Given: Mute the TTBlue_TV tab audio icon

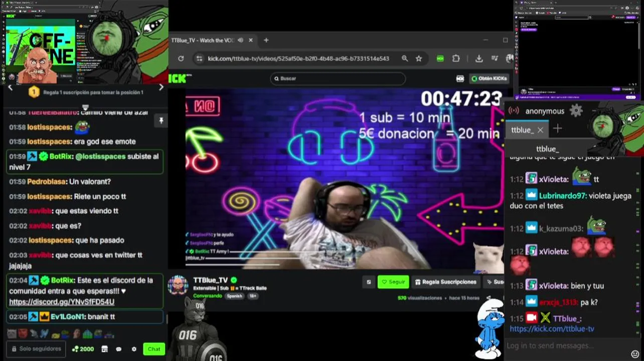Looking at the screenshot, I should (x=240, y=40).
